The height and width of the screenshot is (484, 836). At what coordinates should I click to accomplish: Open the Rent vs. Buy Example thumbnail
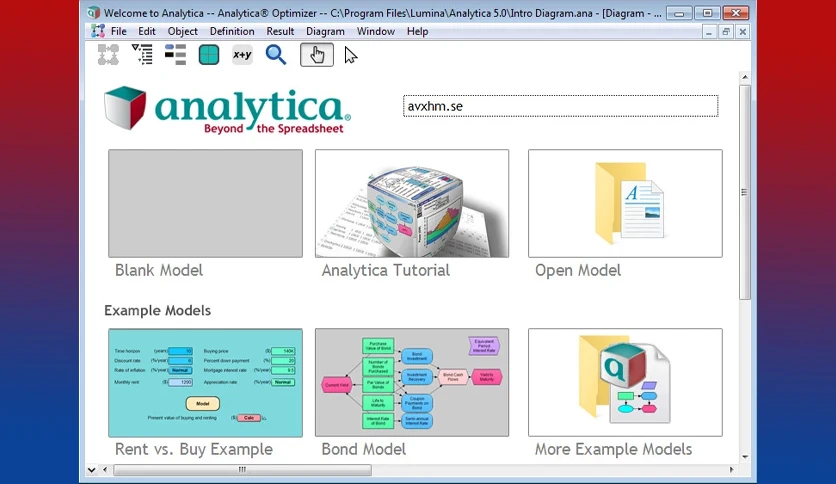pos(205,382)
